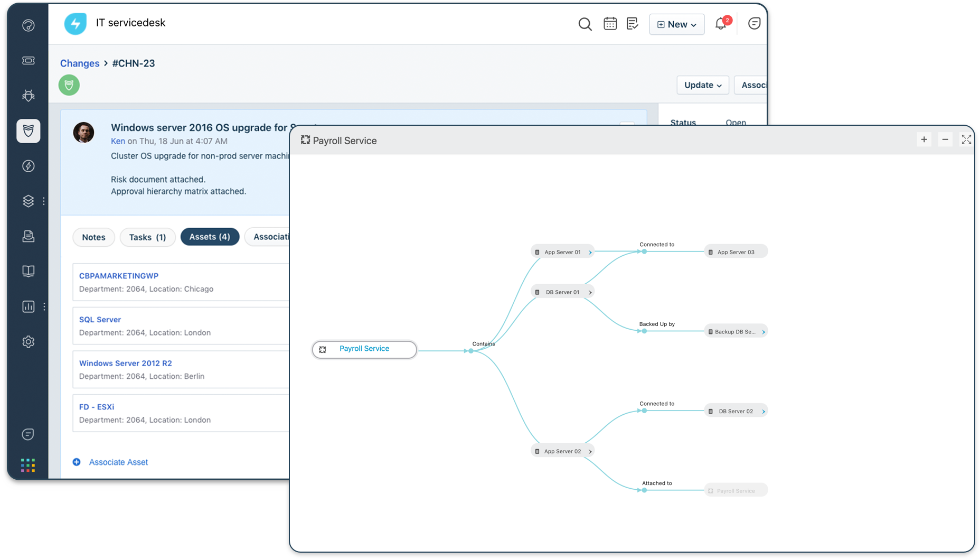Open Admin settings gear in sidebar
The width and height of the screenshot is (980, 559).
coord(29,342)
